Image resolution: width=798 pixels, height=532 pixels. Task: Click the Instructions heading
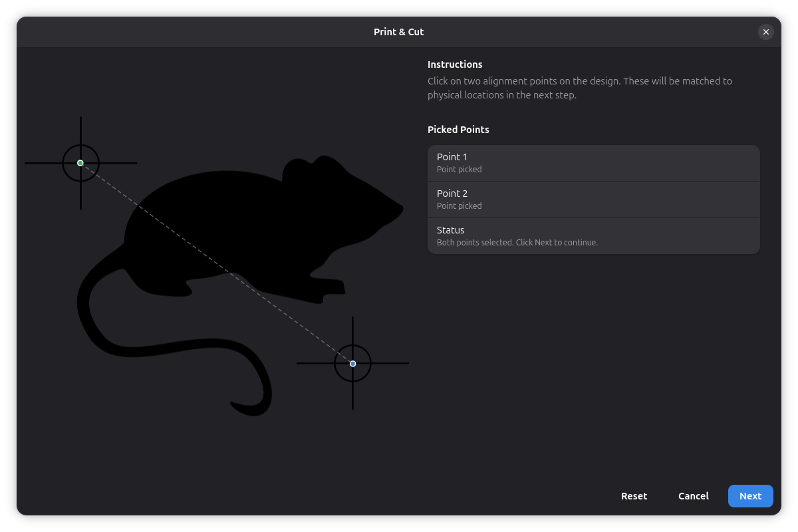coord(455,65)
